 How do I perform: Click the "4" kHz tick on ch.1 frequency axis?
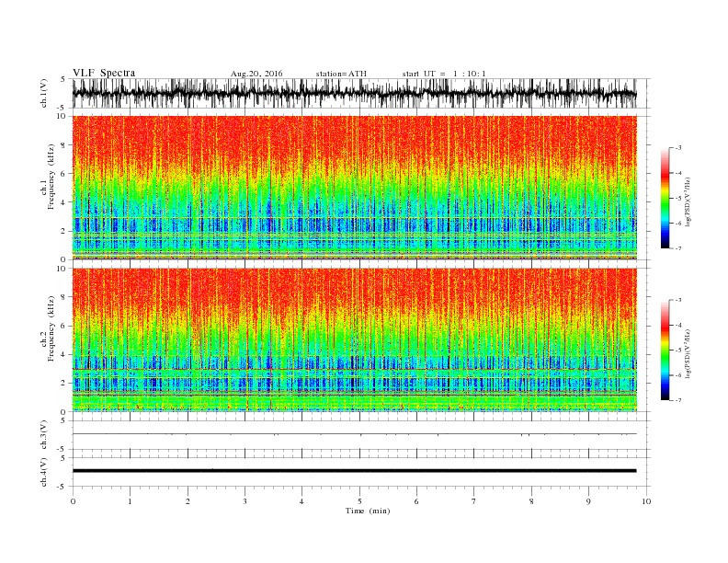tap(63, 202)
